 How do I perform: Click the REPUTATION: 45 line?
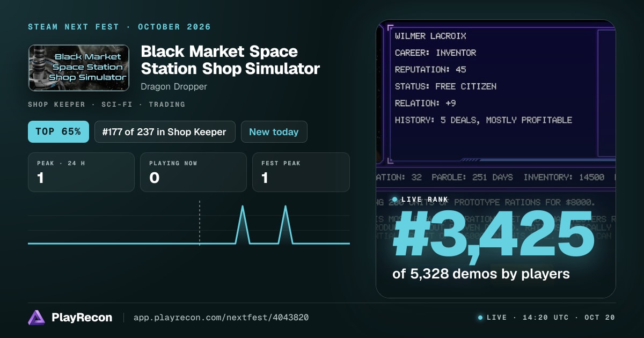(x=430, y=69)
